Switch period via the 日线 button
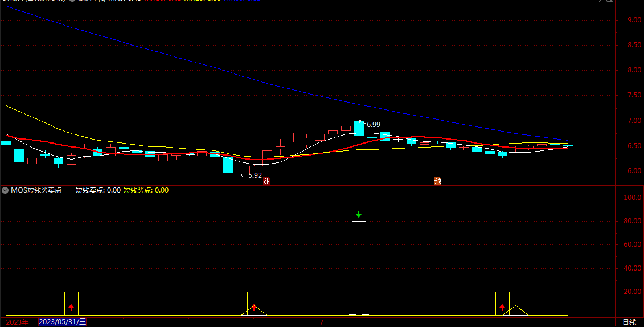The height and width of the screenshot is (327, 644). [x=629, y=322]
